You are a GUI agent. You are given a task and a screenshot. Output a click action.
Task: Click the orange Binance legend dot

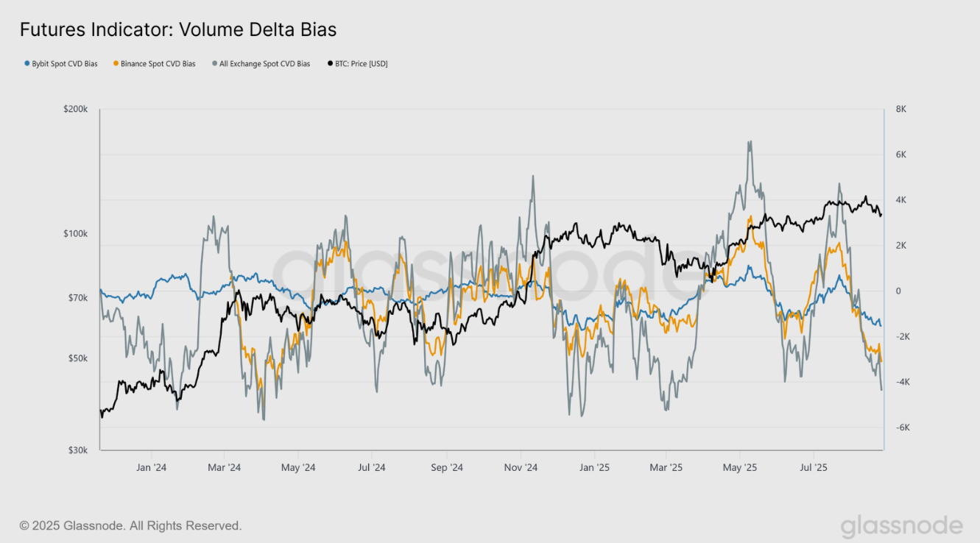coord(116,64)
